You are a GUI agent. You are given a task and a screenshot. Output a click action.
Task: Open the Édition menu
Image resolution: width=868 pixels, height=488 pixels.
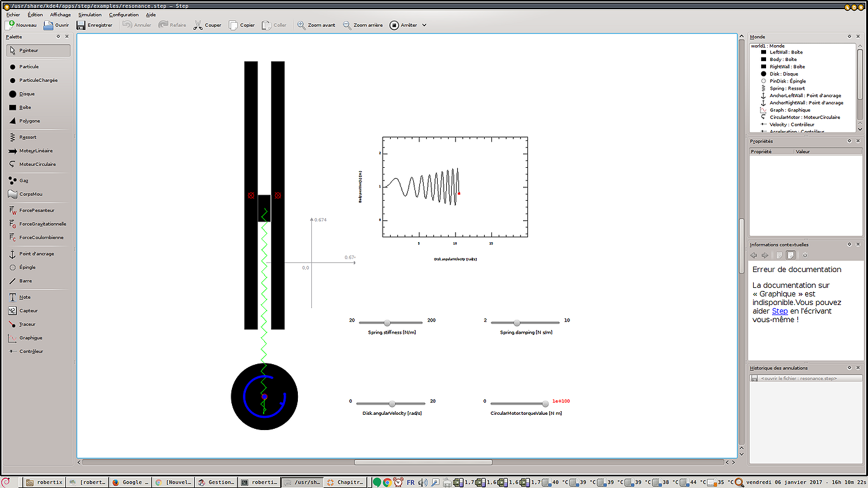35,15
